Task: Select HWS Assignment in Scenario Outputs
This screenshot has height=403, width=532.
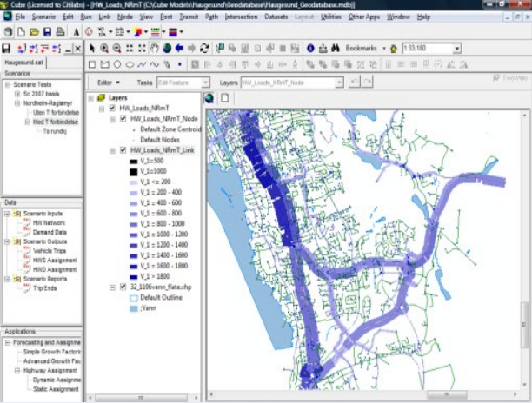Action: [x=52, y=259]
